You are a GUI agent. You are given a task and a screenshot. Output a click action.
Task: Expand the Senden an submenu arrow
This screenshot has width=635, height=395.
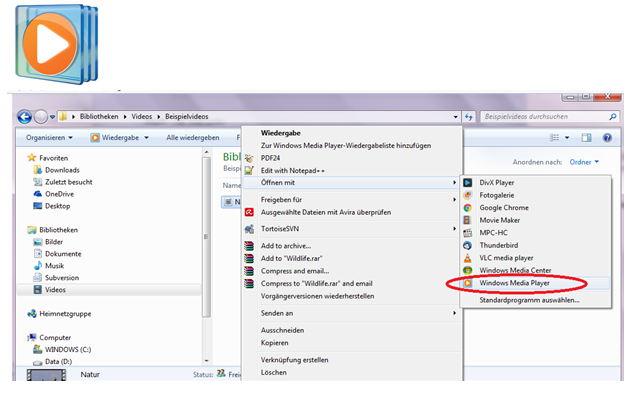point(454,313)
